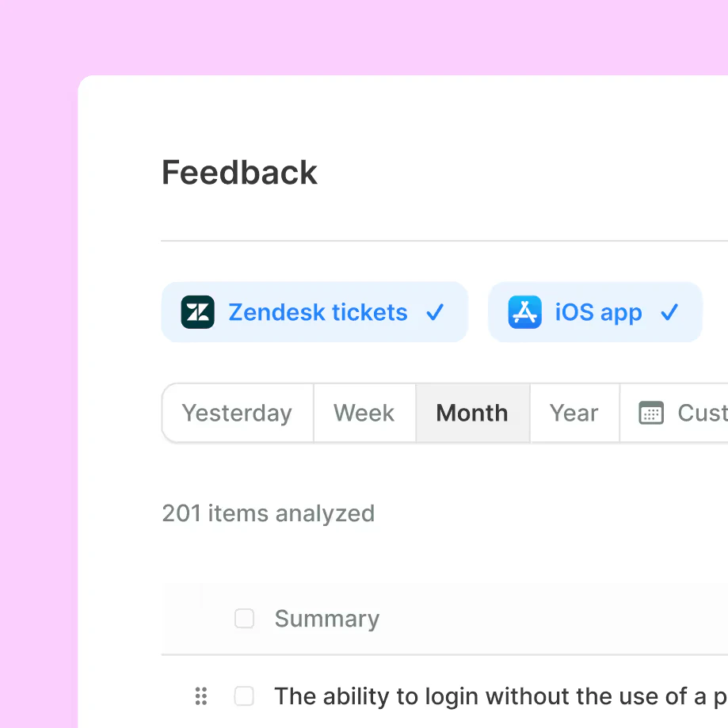Screen dimensions: 728x728
Task: Click the drag handle on the first row
Action: 201,696
